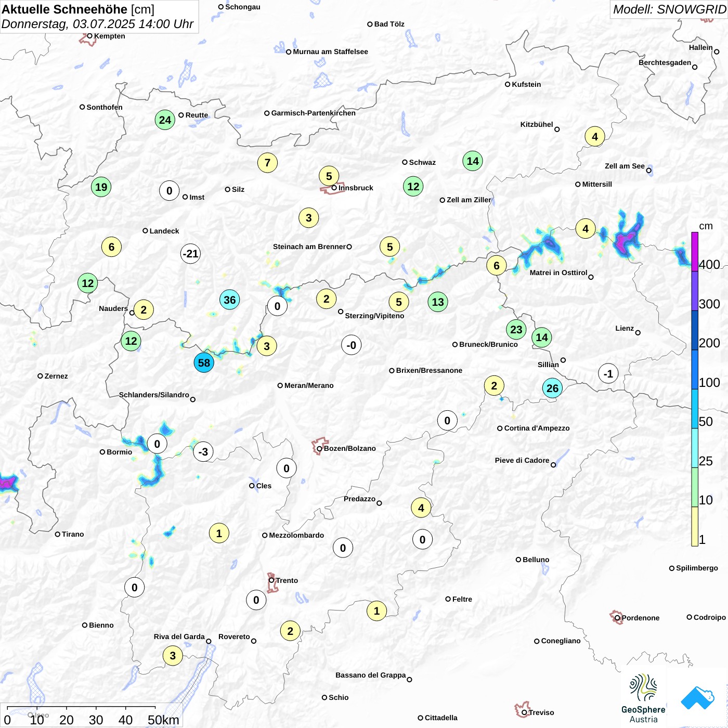Click the 'Bozen/Bolzano' city label
Viewport: 728px width, 728px height.
tap(349, 448)
